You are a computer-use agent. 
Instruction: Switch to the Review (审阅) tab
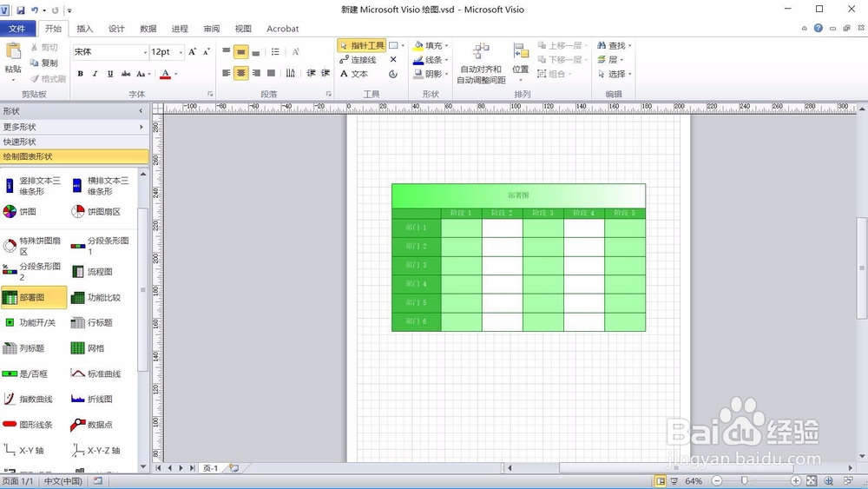point(212,29)
